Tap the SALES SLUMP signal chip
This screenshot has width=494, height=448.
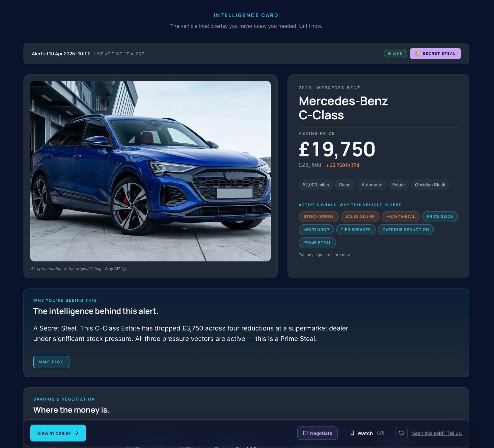tap(360, 216)
